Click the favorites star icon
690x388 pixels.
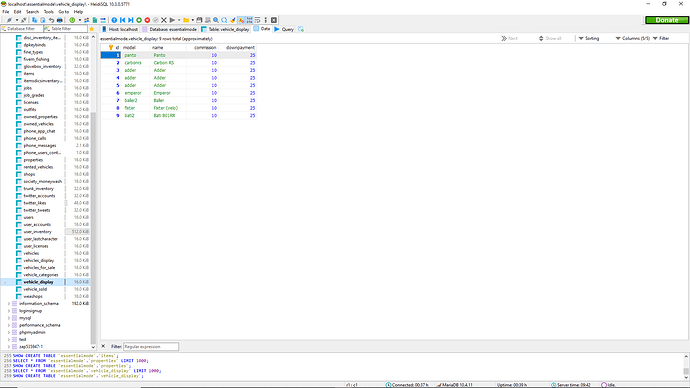point(92,29)
